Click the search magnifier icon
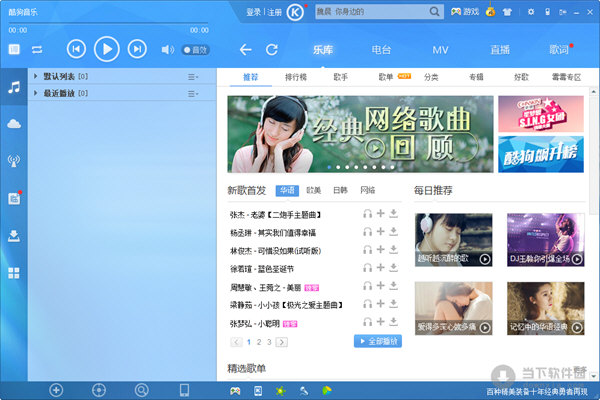Image resolution: width=600 pixels, height=400 pixels. (x=434, y=12)
